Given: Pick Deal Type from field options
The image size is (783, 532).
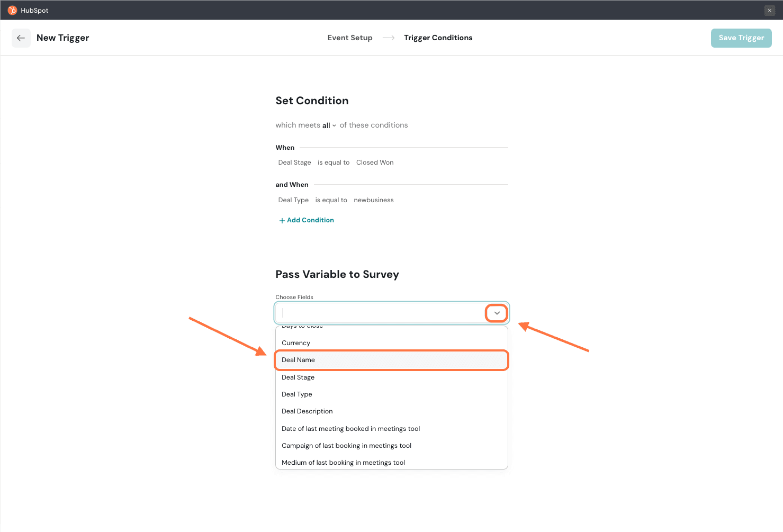Looking at the screenshot, I should [297, 394].
